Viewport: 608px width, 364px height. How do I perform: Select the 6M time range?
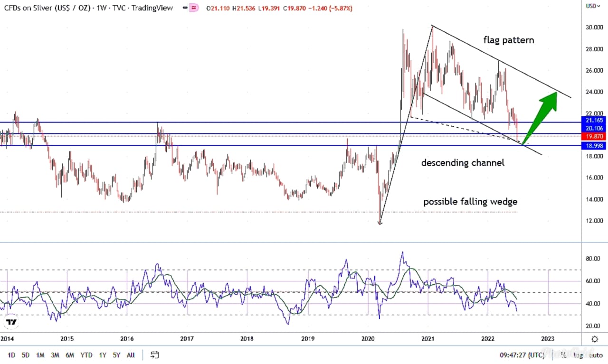(70, 355)
